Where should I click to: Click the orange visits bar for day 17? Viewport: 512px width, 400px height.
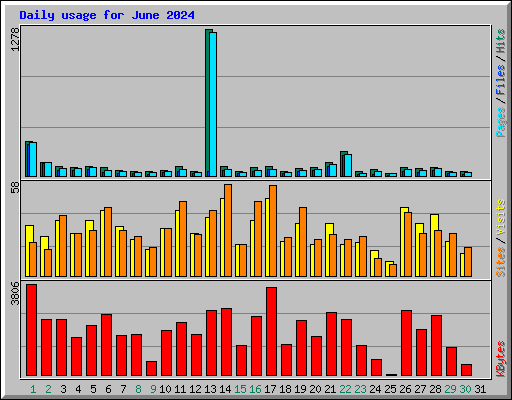[273, 231]
